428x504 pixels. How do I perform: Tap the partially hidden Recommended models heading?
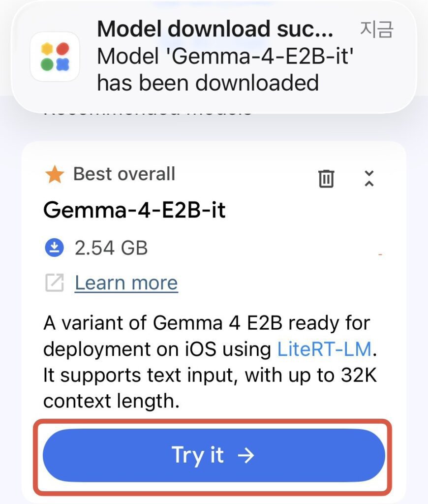[148, 112]
